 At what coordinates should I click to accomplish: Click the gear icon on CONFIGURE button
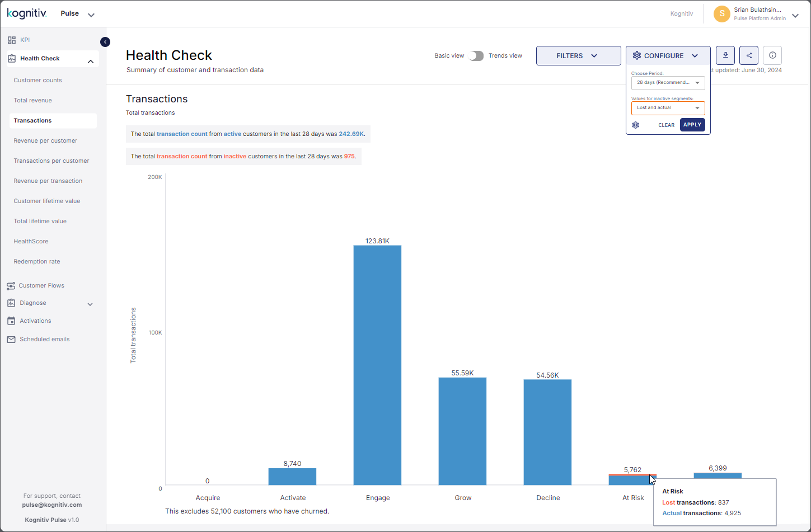637,55
